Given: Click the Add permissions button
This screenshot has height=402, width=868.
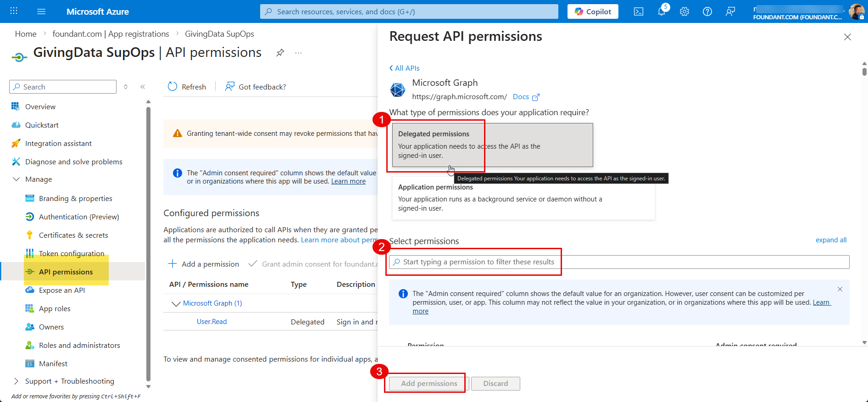Looking at the screenshot, I should coord(429,384).
